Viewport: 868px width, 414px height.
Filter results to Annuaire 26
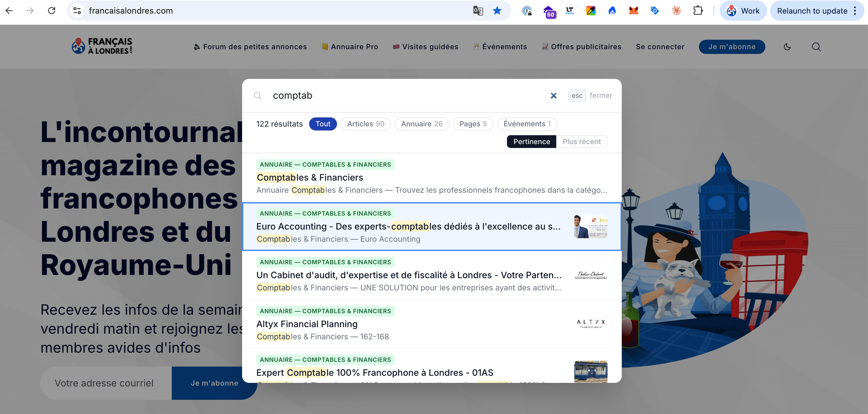point(421,124)
